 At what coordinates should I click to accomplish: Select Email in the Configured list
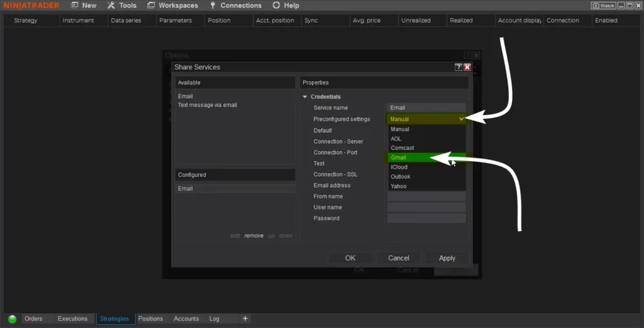[x=235, y=188]
